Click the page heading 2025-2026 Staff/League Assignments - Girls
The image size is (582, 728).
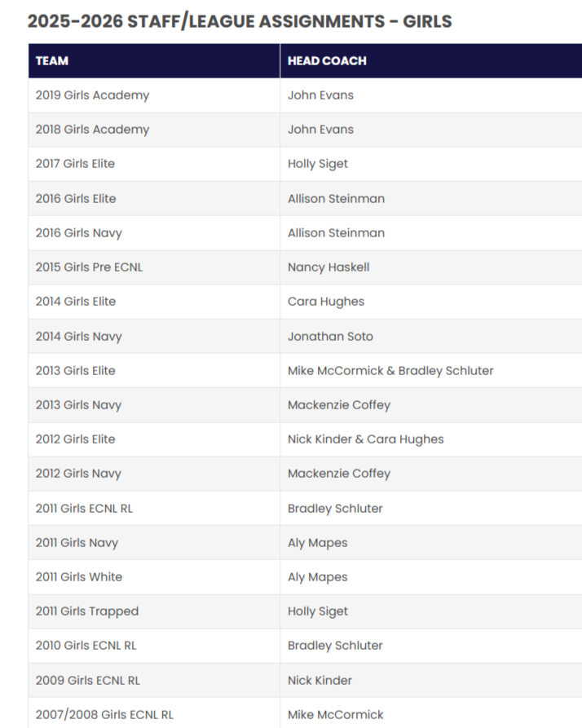[240, 21]
